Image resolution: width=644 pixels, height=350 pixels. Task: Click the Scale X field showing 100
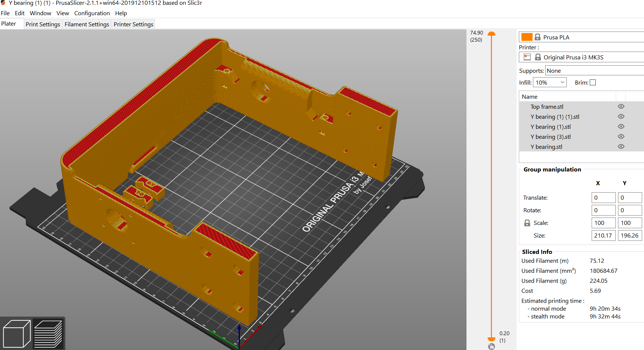[x=604, y=223]
